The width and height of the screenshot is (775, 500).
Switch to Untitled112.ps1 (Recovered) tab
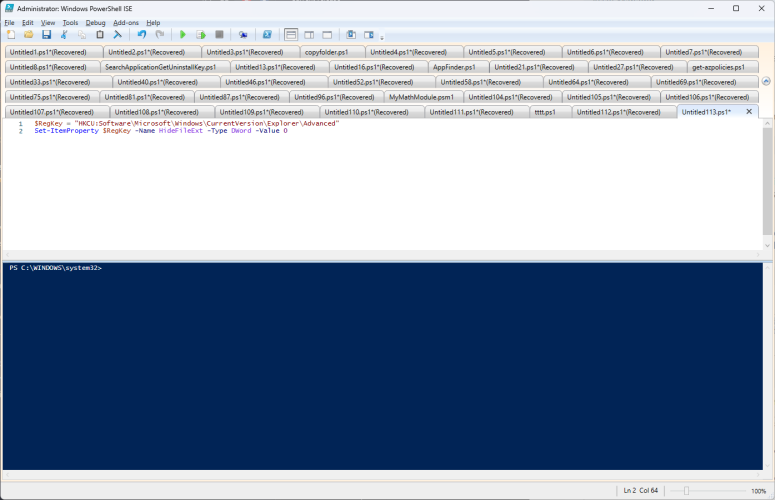[x=624, y=112]
